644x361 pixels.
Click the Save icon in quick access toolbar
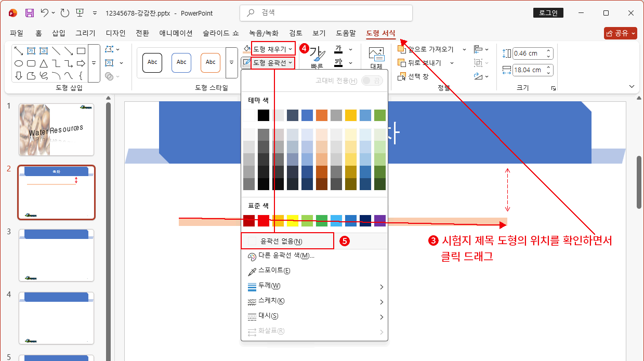pos(30,12)
